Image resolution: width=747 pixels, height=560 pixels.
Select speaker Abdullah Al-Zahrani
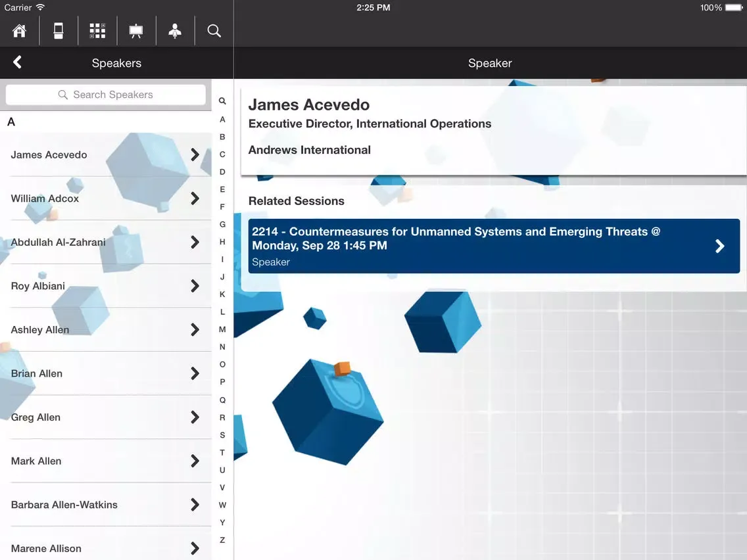pyautogui.click(x=106, y=243)
